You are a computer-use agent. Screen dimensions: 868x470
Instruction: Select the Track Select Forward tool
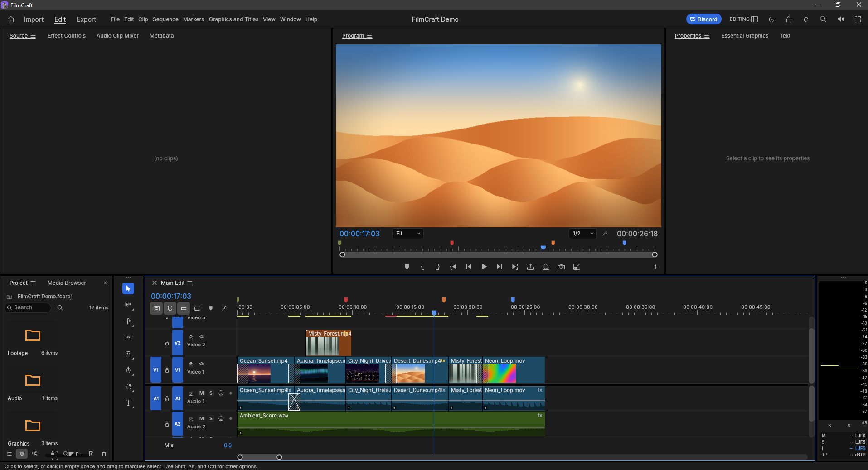(128, 305)
